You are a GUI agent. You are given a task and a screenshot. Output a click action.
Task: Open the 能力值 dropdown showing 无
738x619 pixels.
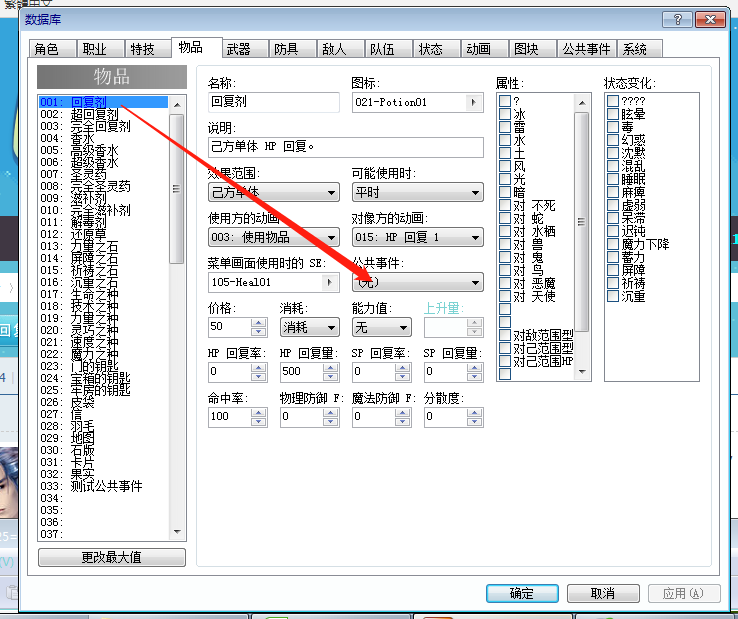(382, 327)
